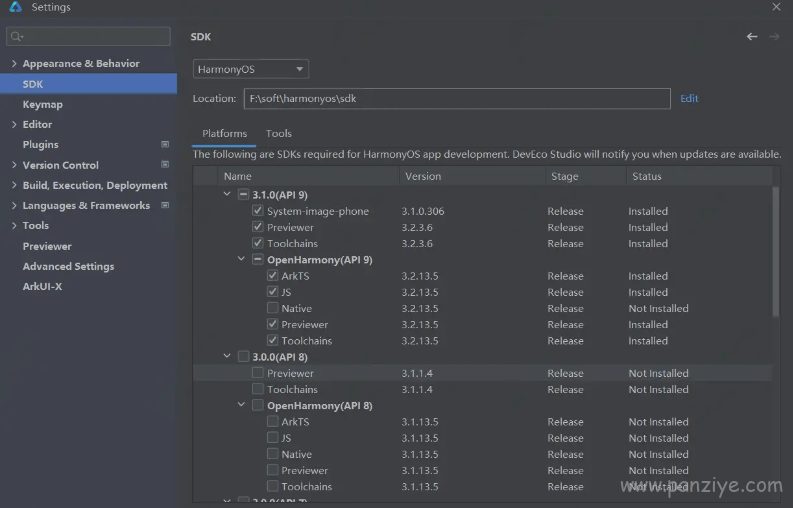
Task: Collapse the OpenHarmony(API 9) tree node
Action: [241, 259]
